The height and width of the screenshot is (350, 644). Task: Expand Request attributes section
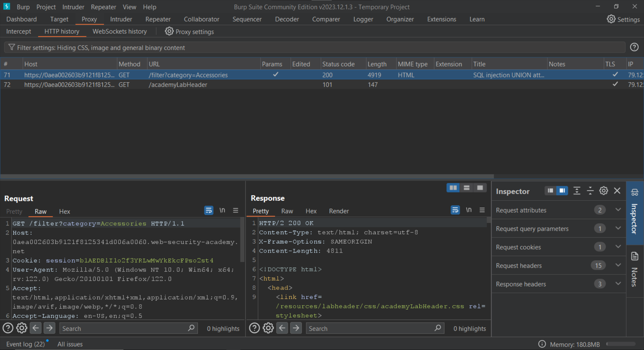pyautogui.click(x=618, y=210)
